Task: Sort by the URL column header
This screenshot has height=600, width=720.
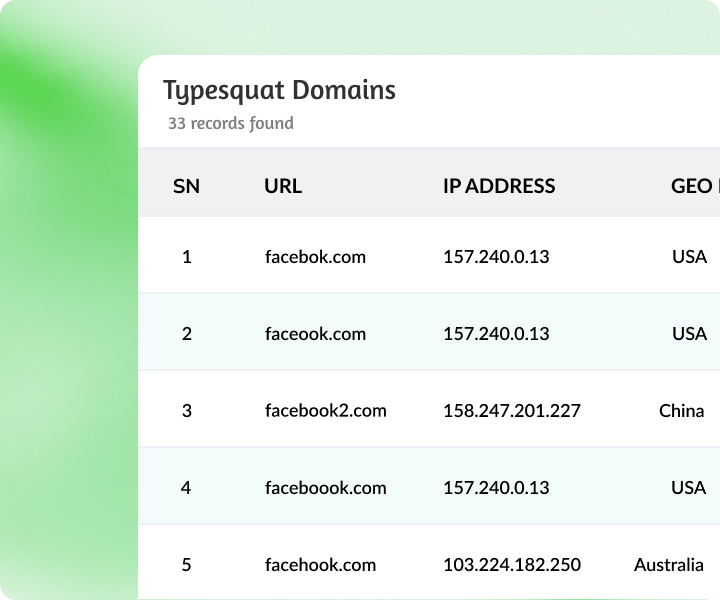Action: point(283,186)
